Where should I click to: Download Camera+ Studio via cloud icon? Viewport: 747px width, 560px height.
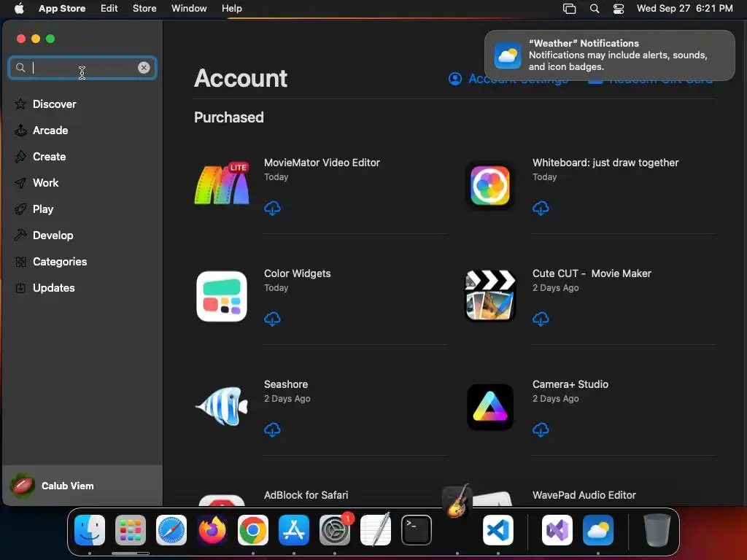coord(541,430)
